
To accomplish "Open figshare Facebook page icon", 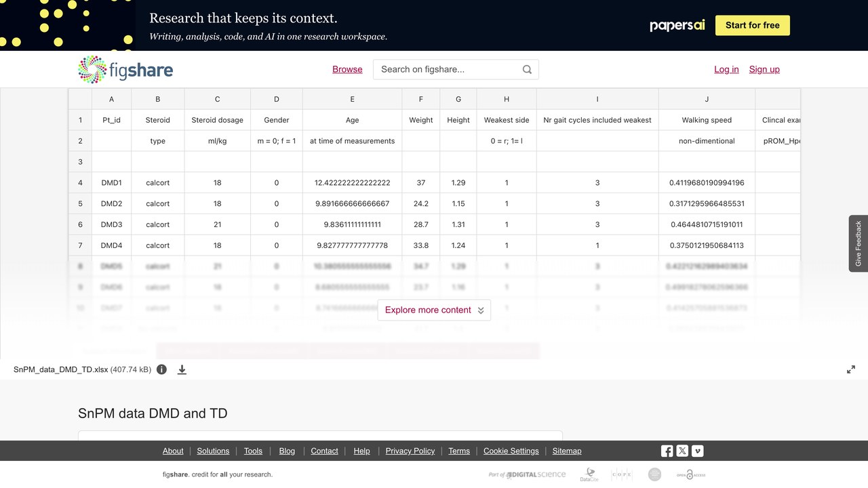I will pos(667,451).
